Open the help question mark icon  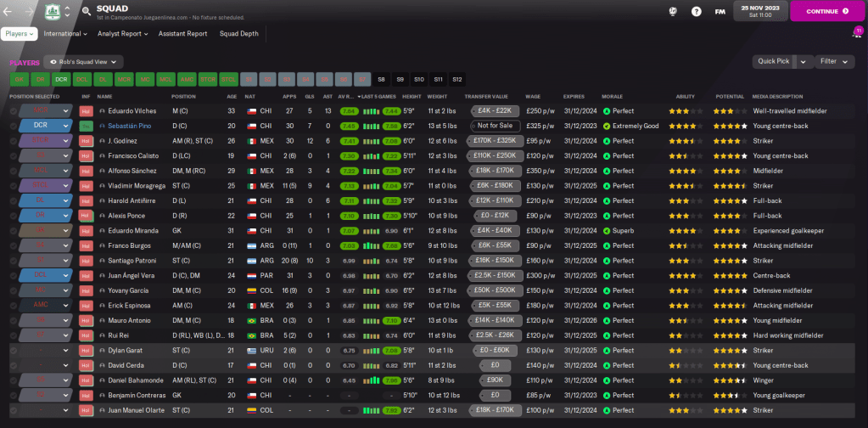[697, 11]
